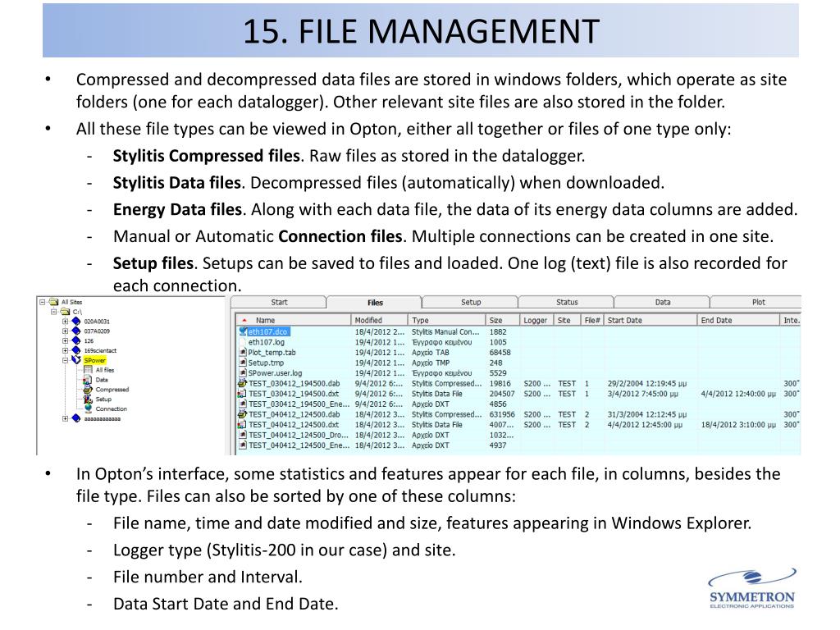Screen dimensions: 840x630
Task: Collapse the SPower site node
Action: 65,360
